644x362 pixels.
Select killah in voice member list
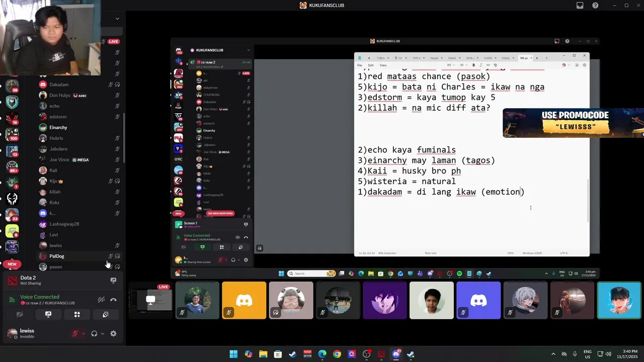tap(79, 192)
